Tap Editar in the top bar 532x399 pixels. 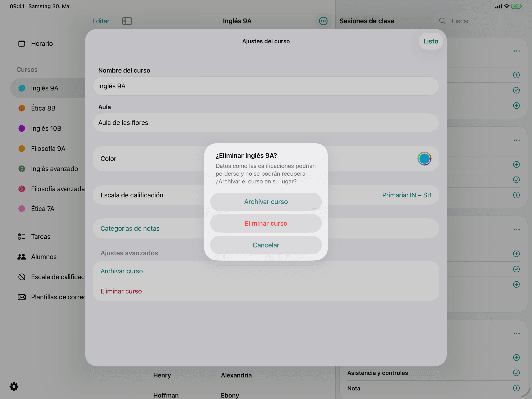point(101,21)
